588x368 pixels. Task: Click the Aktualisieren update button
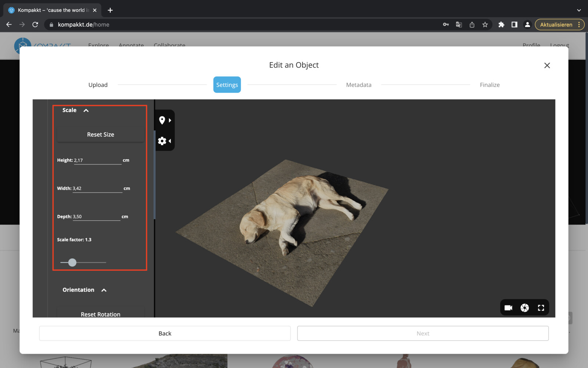[x=556, y=25]
